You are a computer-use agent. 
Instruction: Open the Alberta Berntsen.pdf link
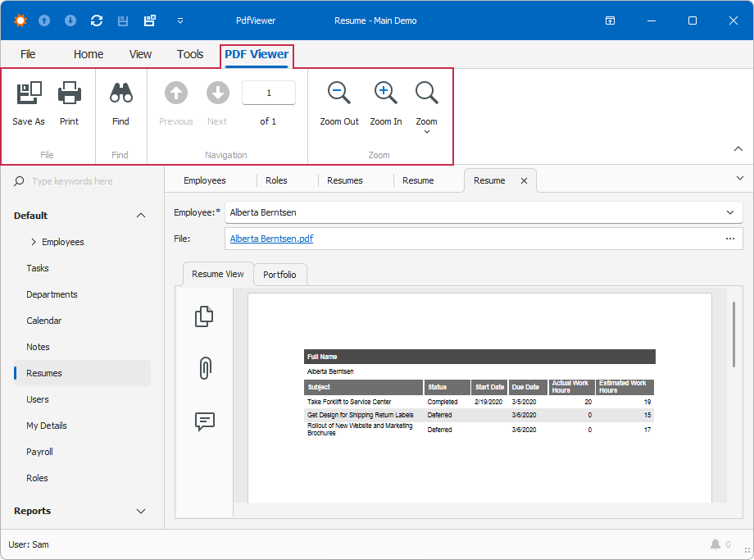click(x=271, y=239)
